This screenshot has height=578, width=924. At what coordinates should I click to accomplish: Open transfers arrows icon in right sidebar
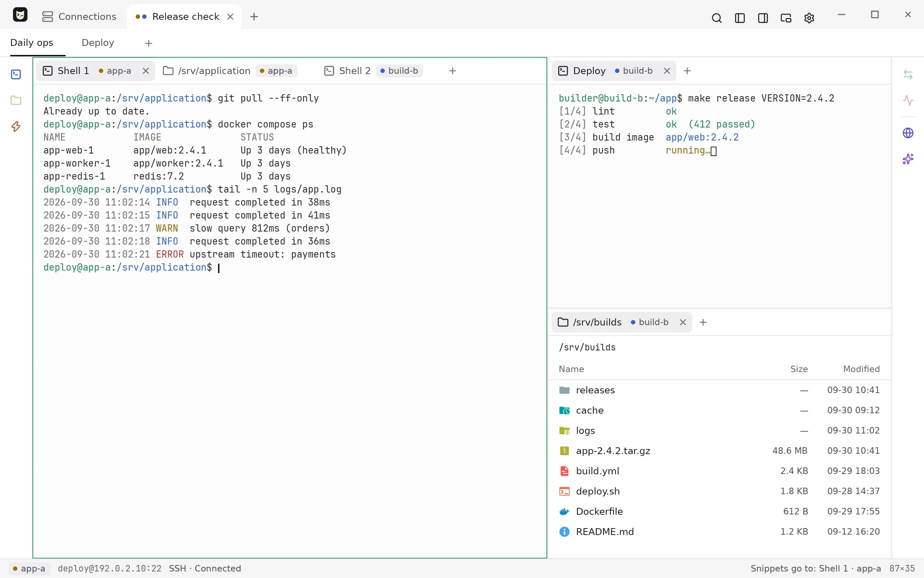tap(908, 74)
